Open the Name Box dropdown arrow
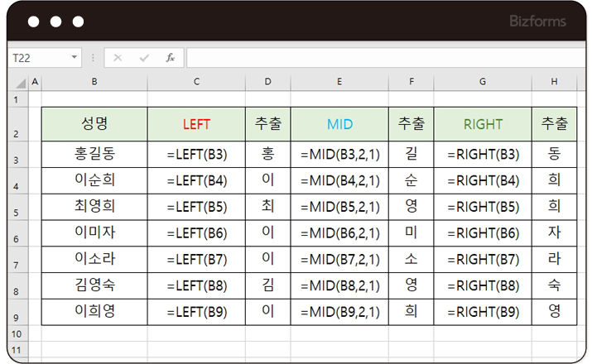 75,58
